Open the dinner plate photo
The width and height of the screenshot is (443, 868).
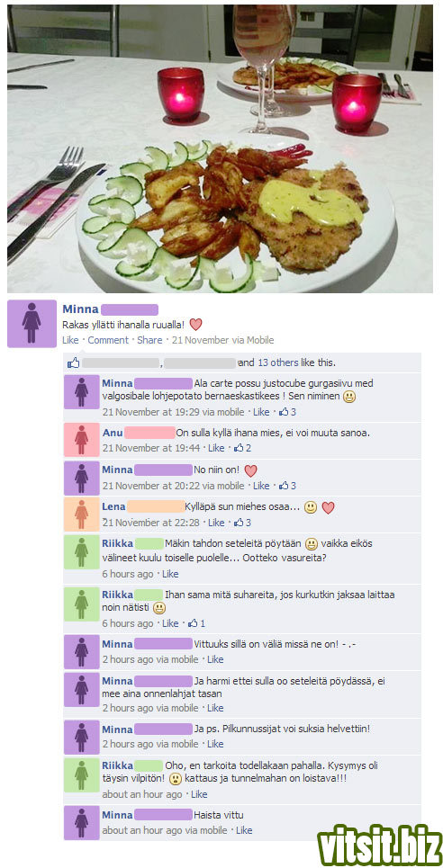(220, 148)
